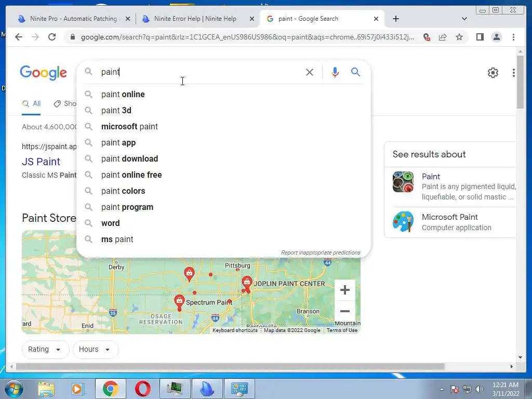The width and height of the screenshot is (532, 399).
Task: Zoom out on the map
Action: click(345, 311)
